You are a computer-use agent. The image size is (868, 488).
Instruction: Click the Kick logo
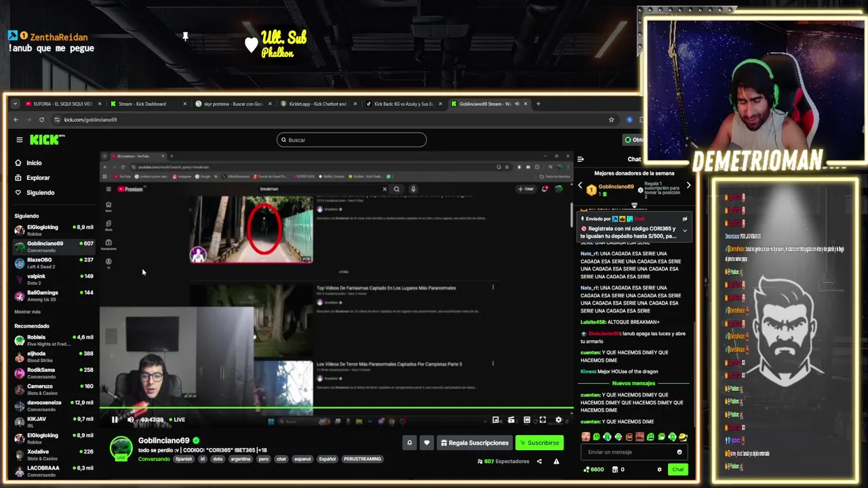pos(47,140)
